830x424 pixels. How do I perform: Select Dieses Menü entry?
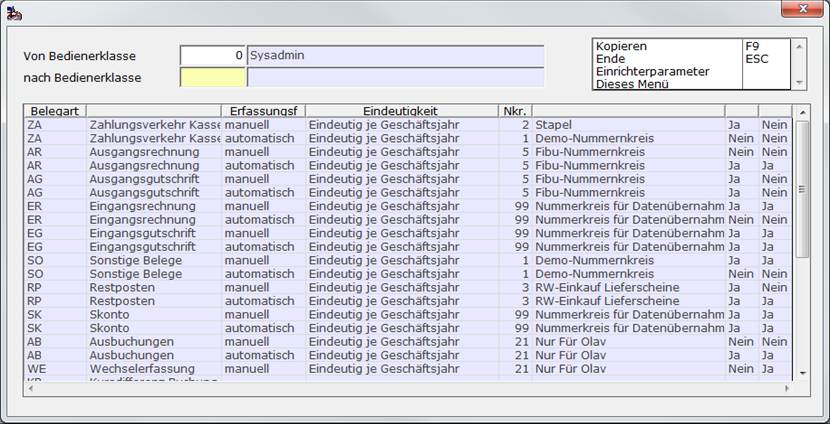(x=691, y=83)
